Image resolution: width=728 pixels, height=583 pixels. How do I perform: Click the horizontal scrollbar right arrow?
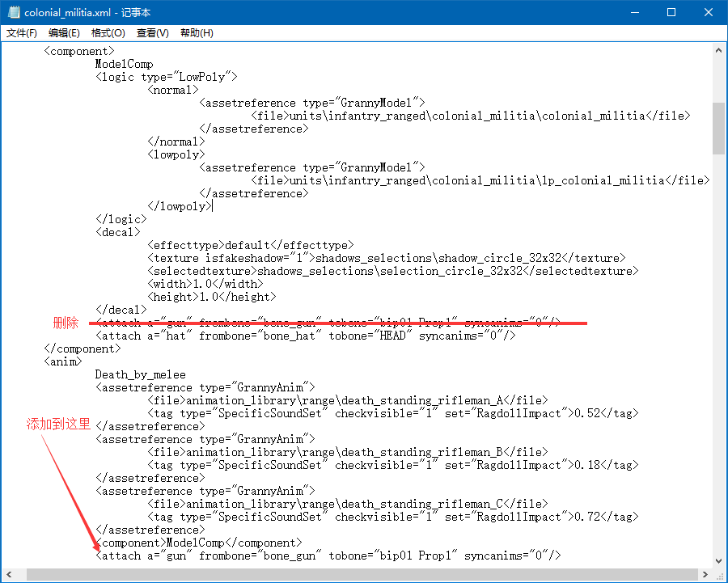[705, 575]
